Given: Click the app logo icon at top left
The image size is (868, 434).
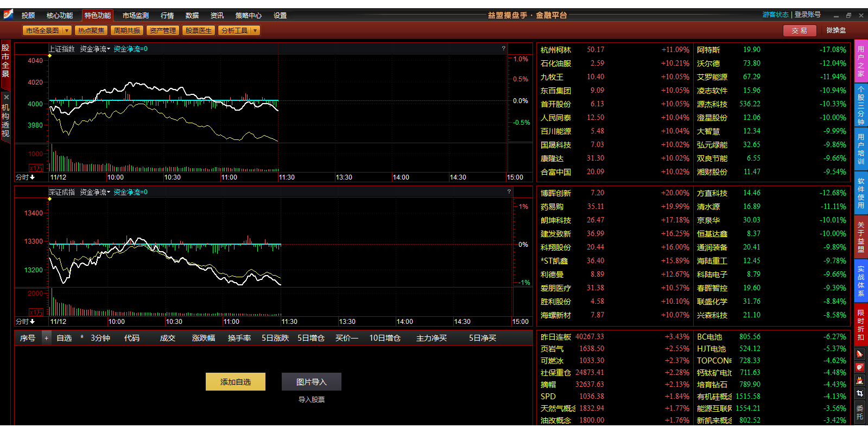Looking at the screenshot, I should tap(8, 15).
